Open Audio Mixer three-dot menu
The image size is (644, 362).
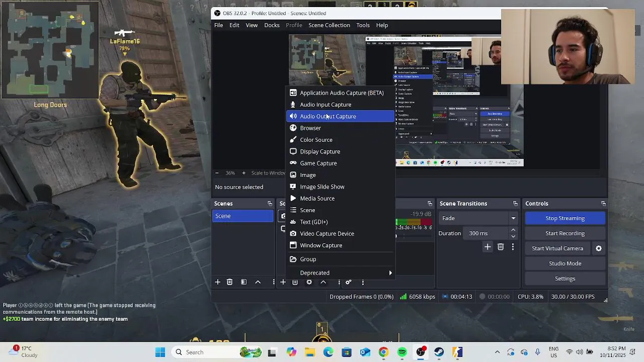(x=363, y=282)
